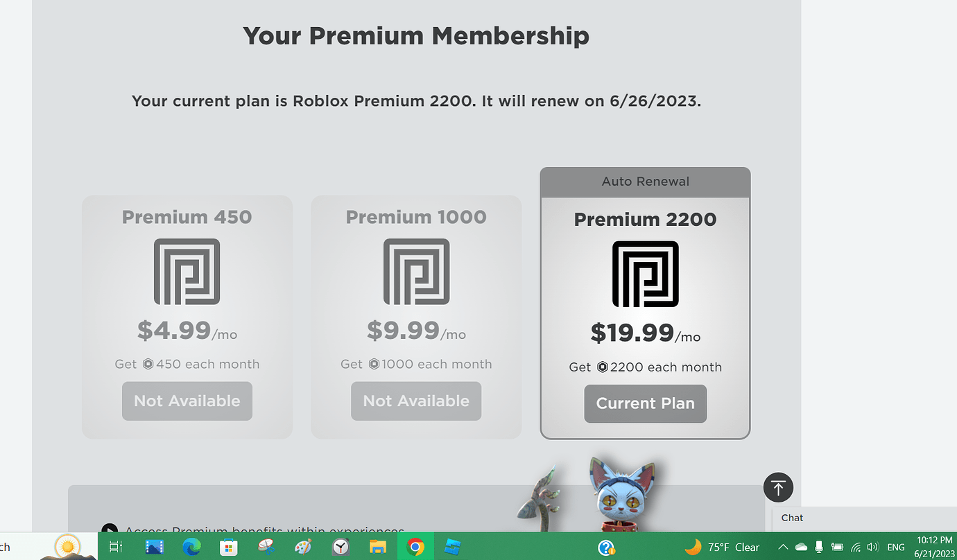Expand the Chat window
Screen dimensions: 957x560
click(791, 518)
